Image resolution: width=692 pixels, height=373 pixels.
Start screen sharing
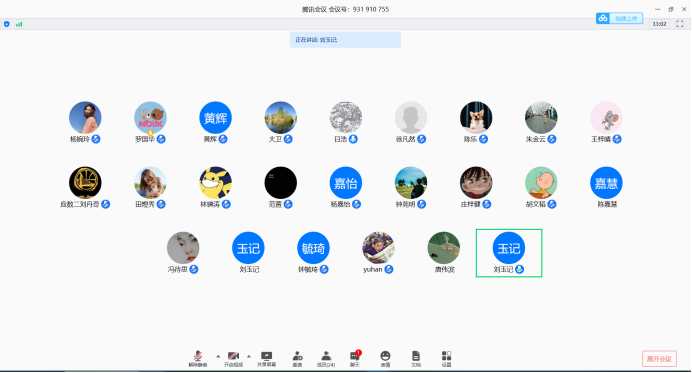point(267,359)
